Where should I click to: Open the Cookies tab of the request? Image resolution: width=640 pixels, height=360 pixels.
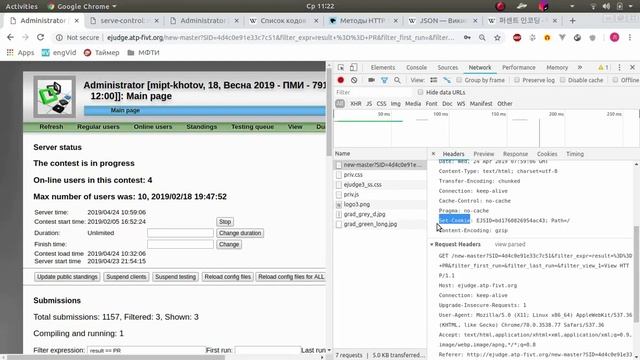[x=547, y=154]
